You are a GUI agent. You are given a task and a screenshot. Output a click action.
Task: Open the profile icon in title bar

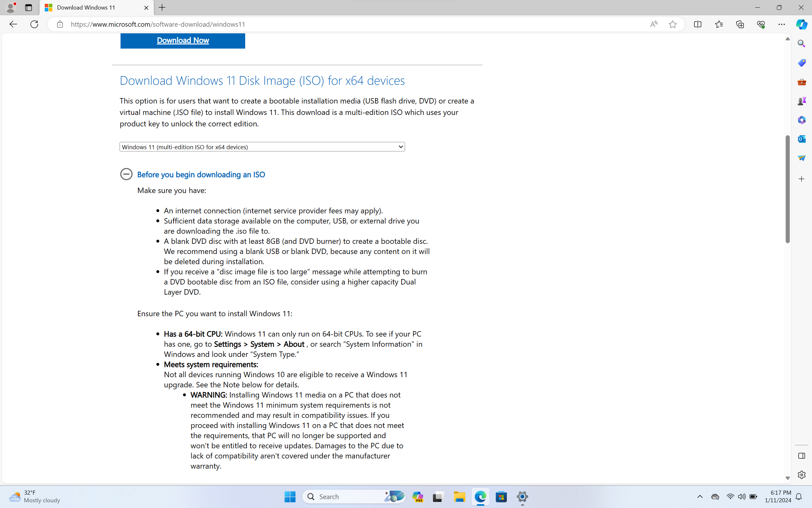click(10, 7)
